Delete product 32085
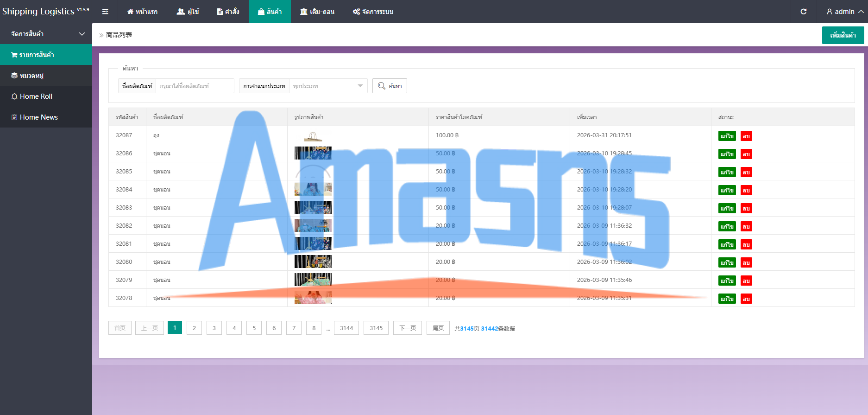The height and width of the screenshot is (415, 868). click(746, 172)
